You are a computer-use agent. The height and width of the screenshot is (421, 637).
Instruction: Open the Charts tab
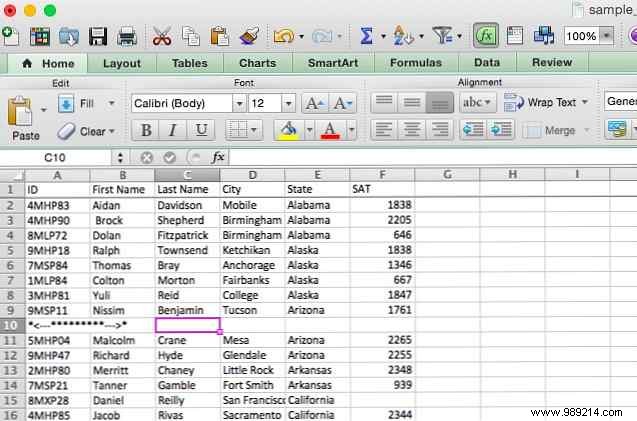tap(258, 63)
